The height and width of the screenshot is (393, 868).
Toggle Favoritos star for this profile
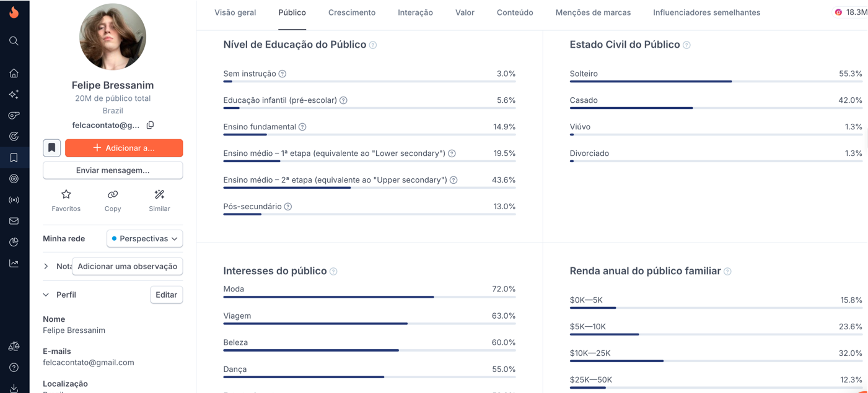[66, 195]
